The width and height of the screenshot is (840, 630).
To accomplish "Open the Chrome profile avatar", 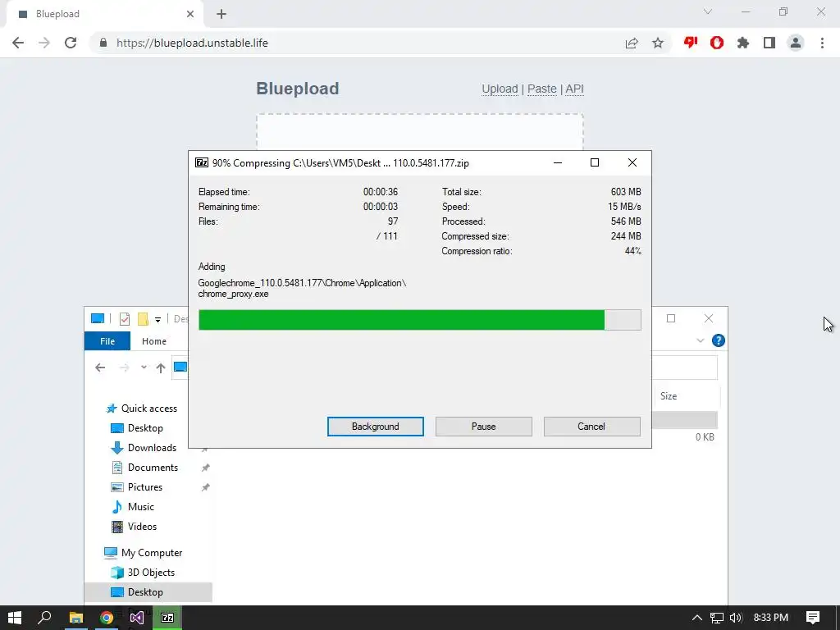I will [x=796, y=43].
